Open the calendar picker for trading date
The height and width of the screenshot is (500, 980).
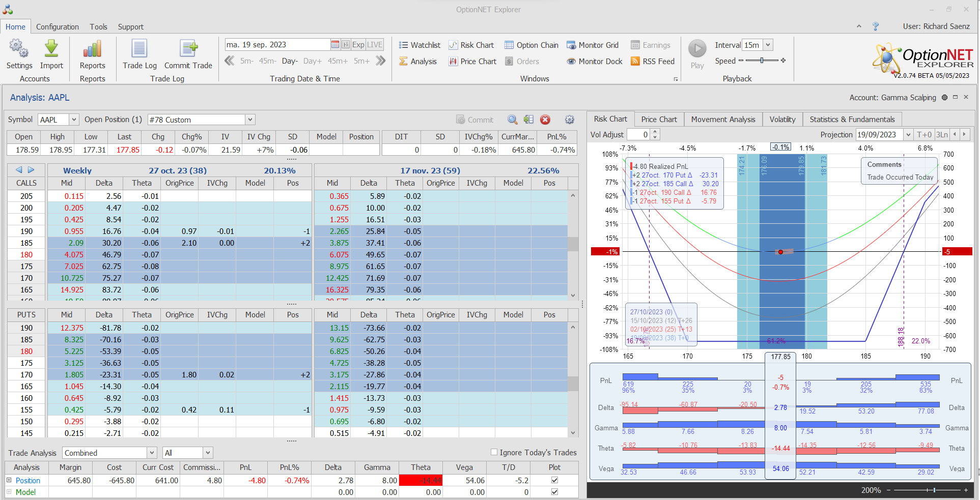pos(335,45)
